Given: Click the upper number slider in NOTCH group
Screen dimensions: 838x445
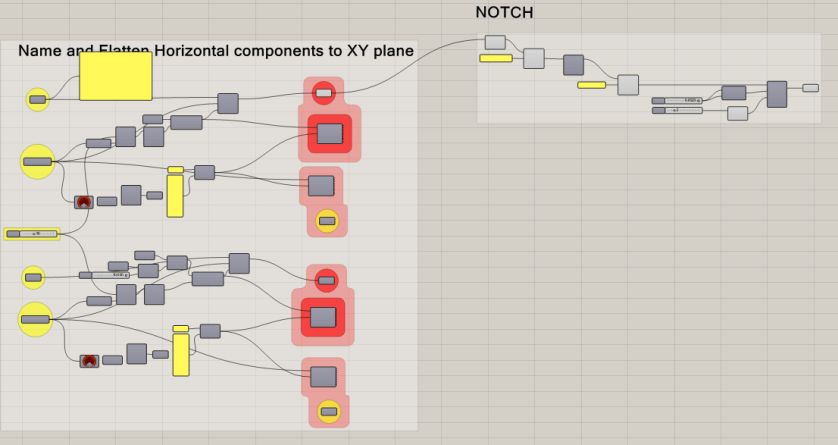Looking at the screenshot, I should (x=677, y=101).
